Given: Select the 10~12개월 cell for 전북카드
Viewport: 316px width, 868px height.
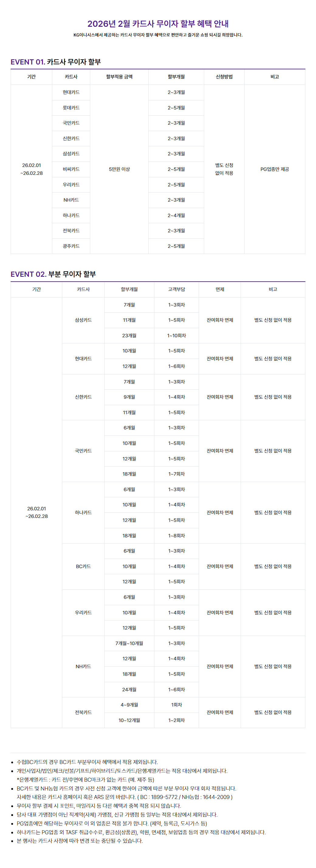Looking at the screenshot, I should coord(129,720).
